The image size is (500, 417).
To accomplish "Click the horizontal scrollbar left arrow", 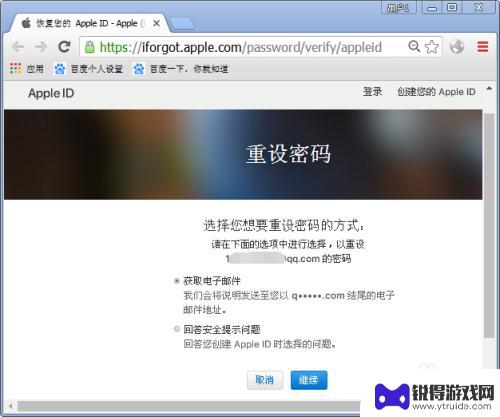I will (11, 406).
